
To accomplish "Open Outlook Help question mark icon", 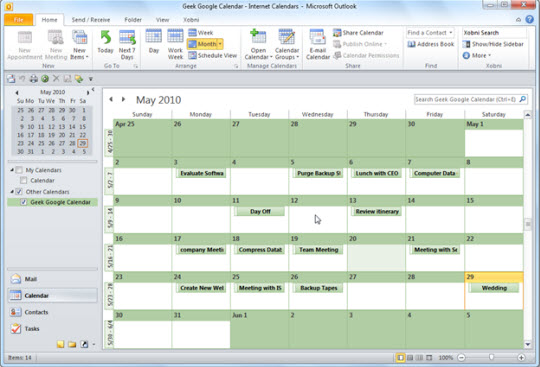I will coord(530,20).
